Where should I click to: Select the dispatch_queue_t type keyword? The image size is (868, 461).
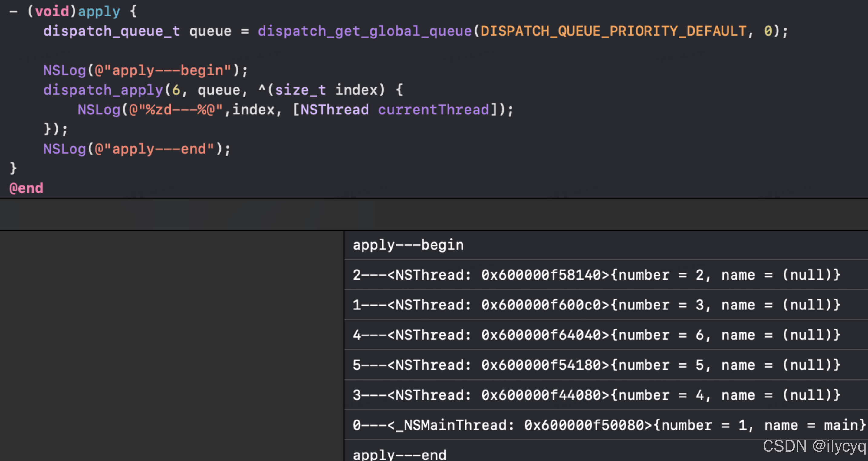(112, 31)
